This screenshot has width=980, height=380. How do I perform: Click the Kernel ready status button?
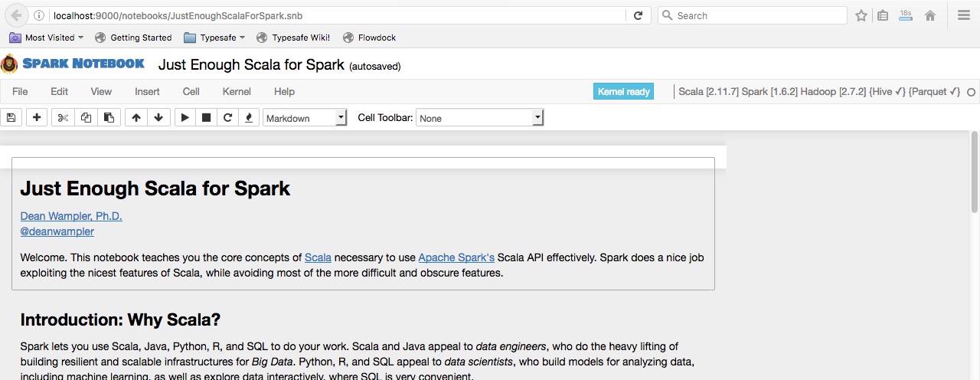[x=624, y=91]
